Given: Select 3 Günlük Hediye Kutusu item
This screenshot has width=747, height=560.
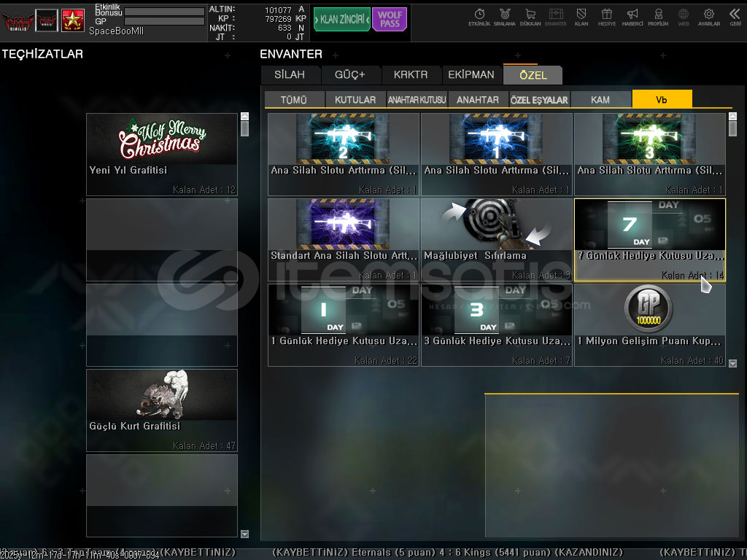Looking at the screenshot, I should click(x=497, y=325).
